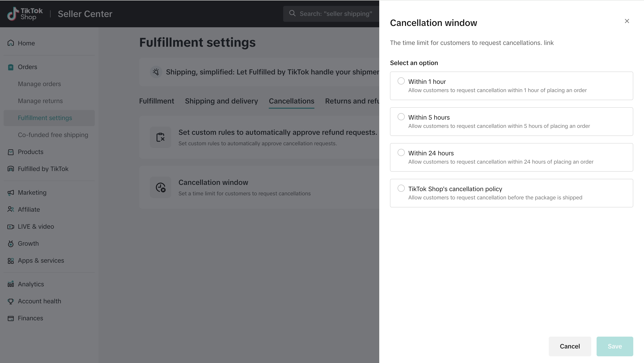Close the Cancellation window panel
Screen dimensions: 644x363
click(627, 21)
